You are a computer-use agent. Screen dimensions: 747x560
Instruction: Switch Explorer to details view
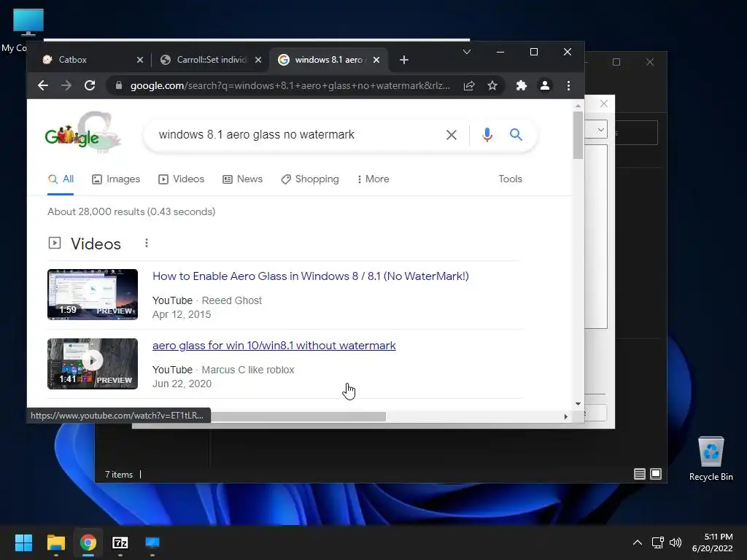(x=639, y=474)
